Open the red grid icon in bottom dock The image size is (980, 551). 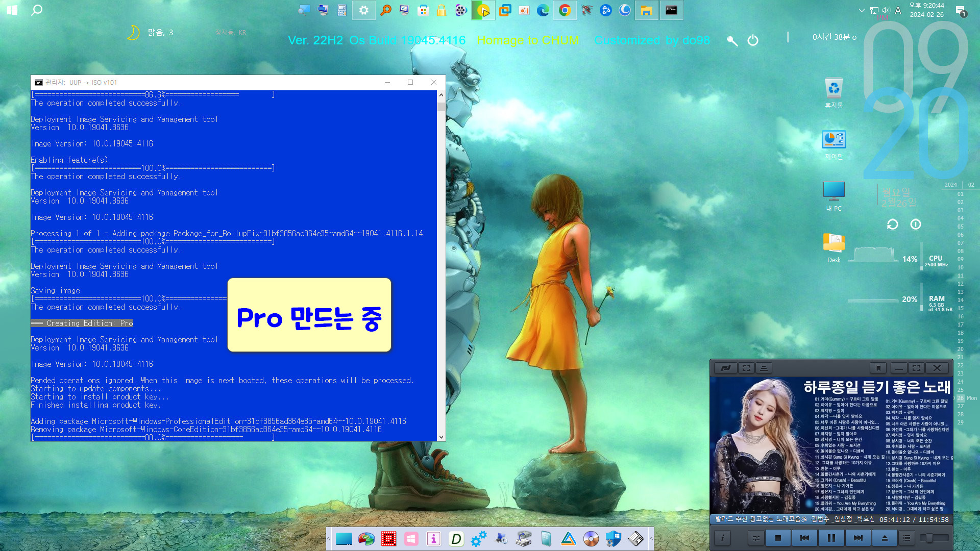click(388, 539)
